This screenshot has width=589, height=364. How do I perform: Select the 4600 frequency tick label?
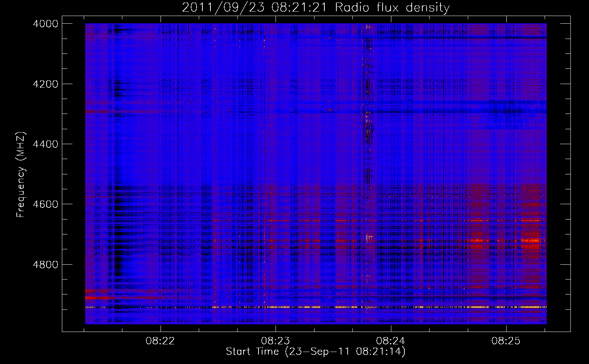[x=46, y=204]
